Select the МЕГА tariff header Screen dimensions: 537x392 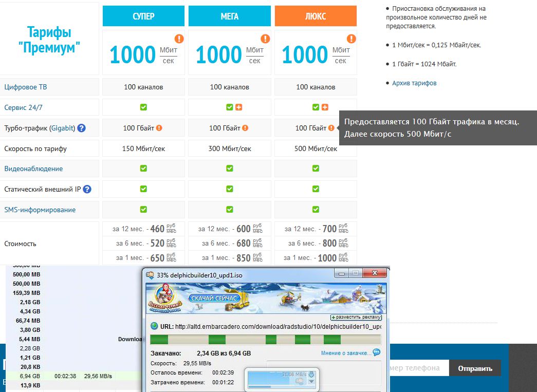tap(230, 16)
